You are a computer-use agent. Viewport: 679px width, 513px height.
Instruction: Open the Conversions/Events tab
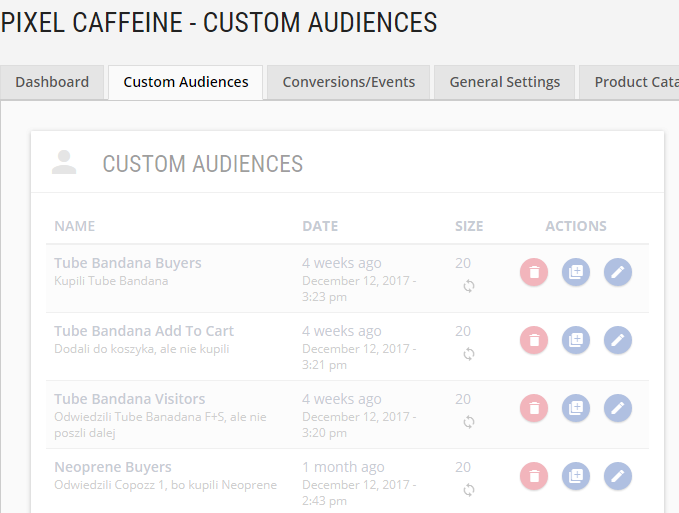(x=349, y=82)
